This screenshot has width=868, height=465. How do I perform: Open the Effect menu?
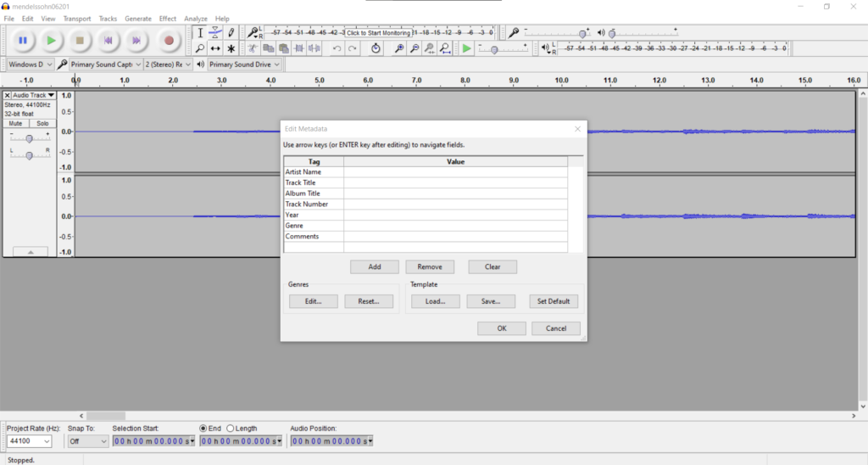click(x=168, y=19)
